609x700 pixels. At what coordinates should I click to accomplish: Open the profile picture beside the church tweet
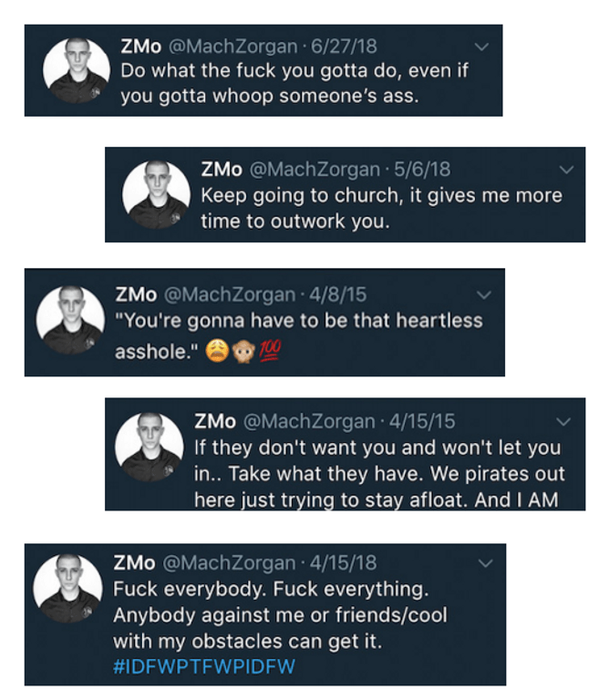point(157,194)
